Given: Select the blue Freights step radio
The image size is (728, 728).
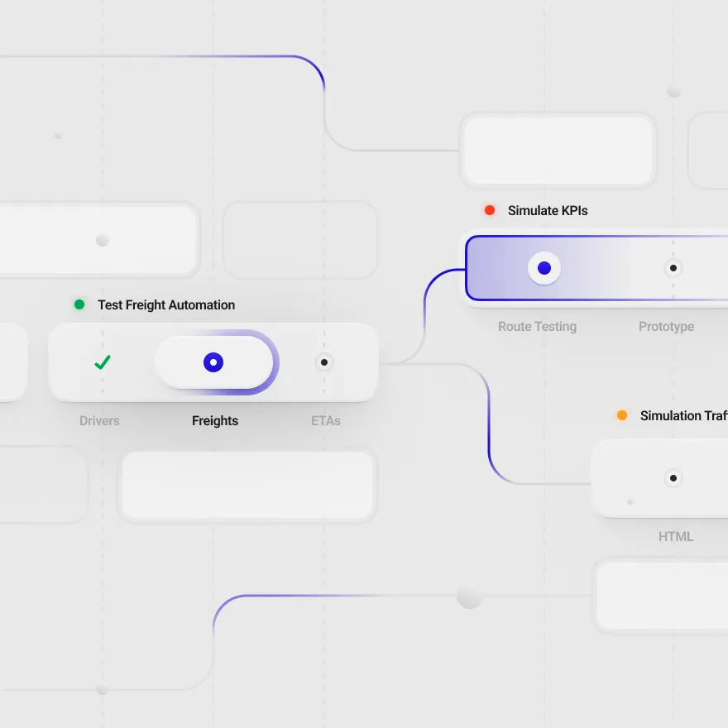Looking at the screenshot, I should coord(213,362).
